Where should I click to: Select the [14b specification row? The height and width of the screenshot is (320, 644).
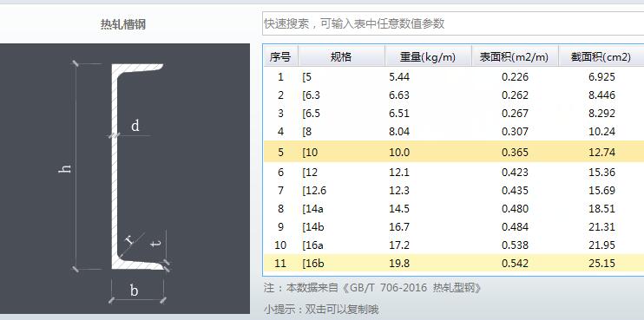(x=454, y=226)
